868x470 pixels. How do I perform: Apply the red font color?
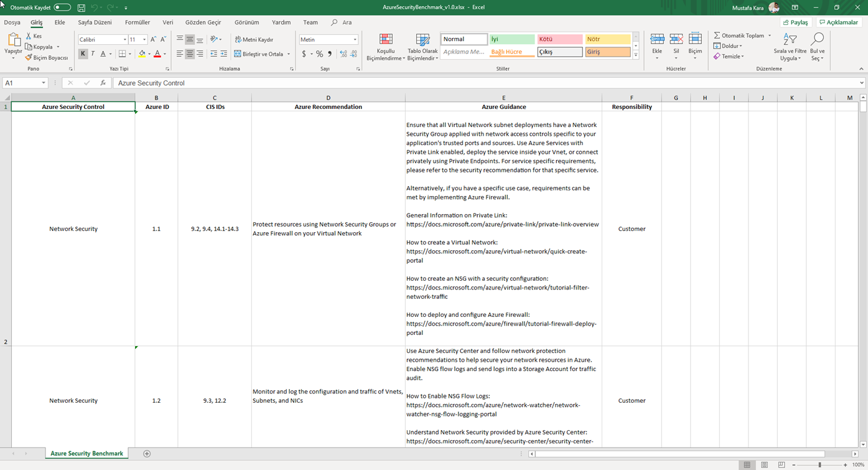pyautogui.click(x=157, y=54)
